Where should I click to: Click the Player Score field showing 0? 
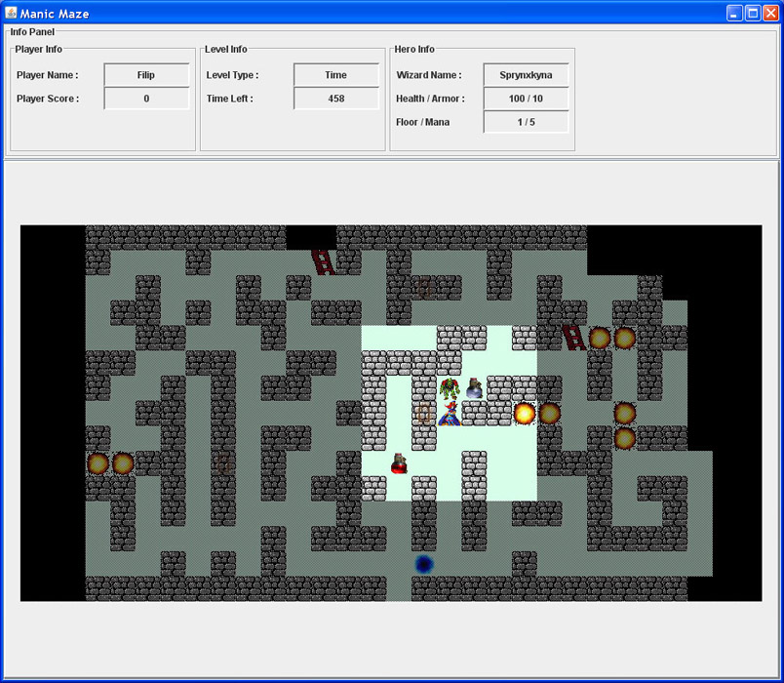click(x=146, y=99)
